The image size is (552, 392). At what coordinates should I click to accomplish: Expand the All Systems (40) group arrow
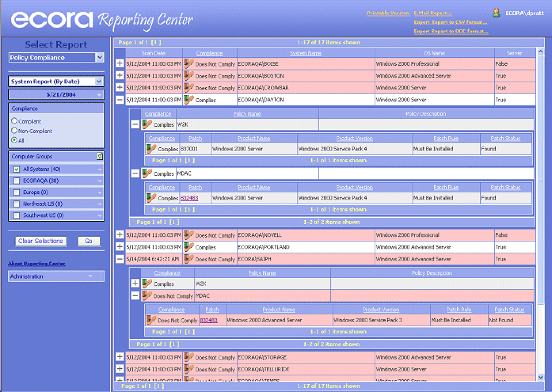coord(99,169)
